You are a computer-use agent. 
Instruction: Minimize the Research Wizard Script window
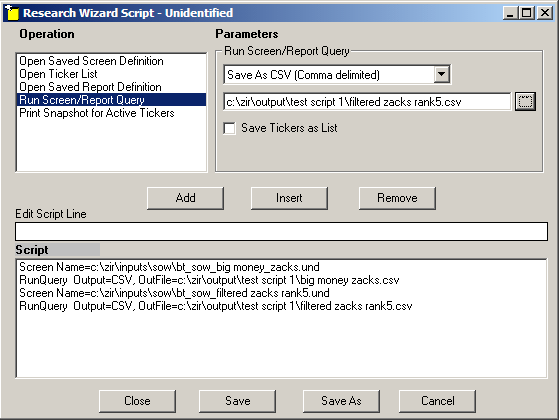(x=511, y=13)
